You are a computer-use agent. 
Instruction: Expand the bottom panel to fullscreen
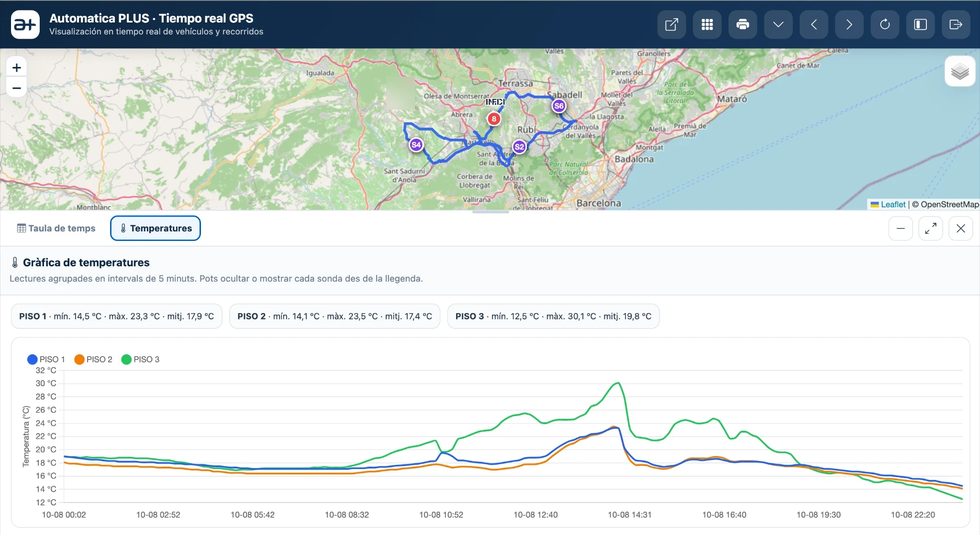931,229
